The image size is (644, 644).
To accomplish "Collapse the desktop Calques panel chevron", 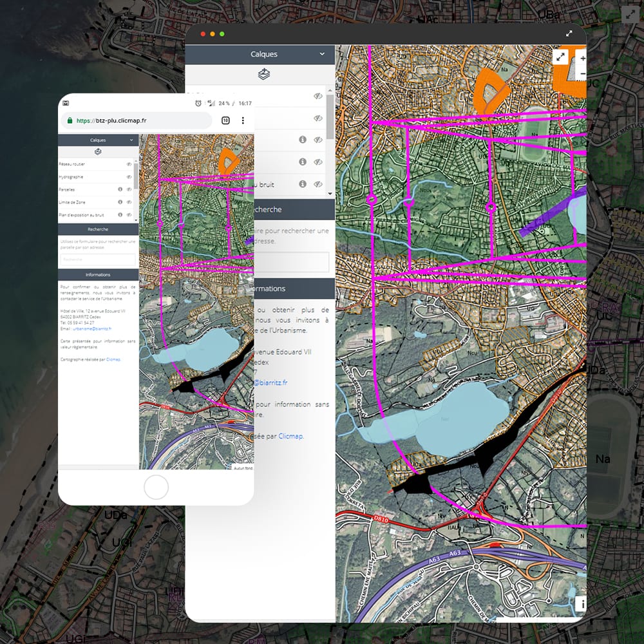I will click(x=322, y=55).
